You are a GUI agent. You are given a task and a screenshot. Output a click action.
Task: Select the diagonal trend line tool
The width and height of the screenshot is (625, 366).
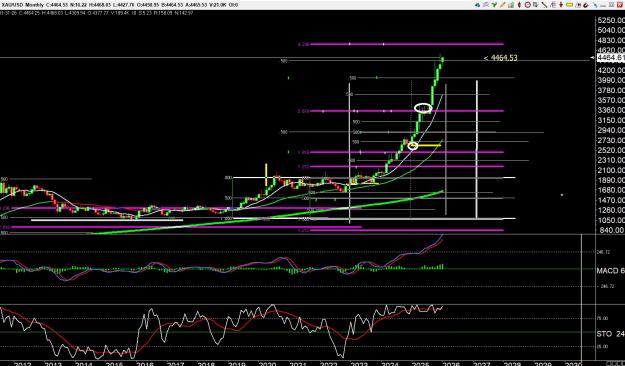(x=544, y=5)
